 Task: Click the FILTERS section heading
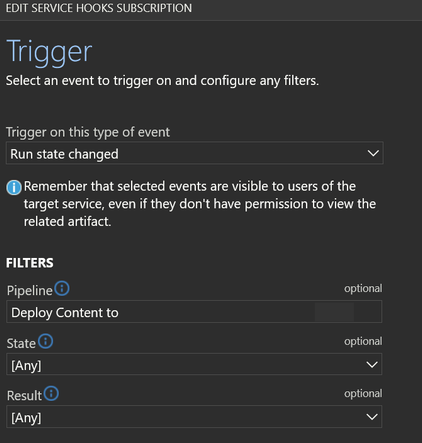[x=30, y=263]
